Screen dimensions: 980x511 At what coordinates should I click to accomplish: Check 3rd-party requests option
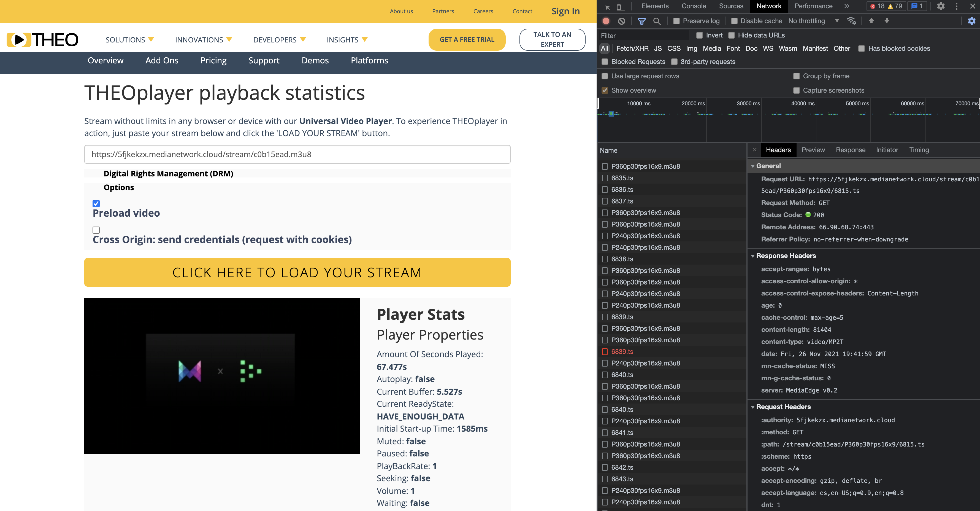(674, 62)
